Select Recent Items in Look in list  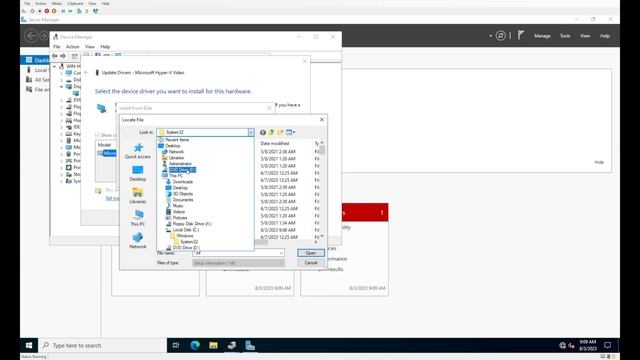(x=177, y=140)
